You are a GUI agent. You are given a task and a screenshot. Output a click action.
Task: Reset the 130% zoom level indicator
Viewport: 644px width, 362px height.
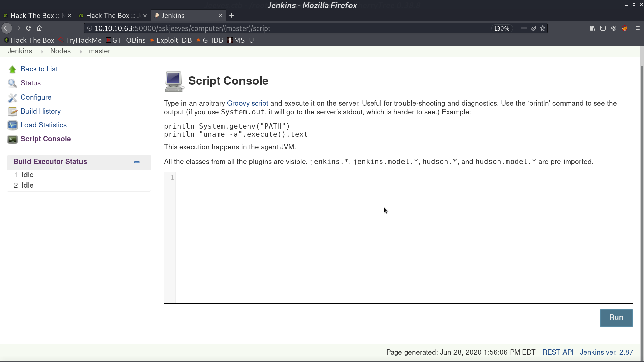point(502,28)
